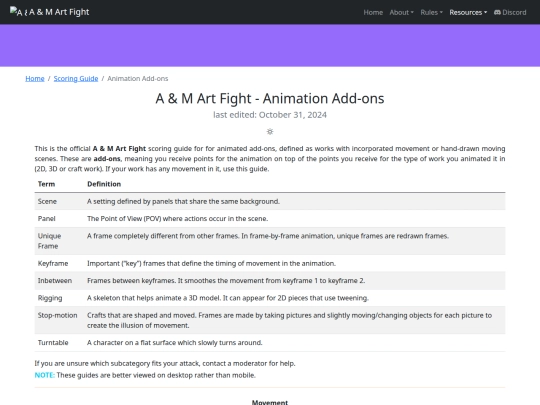Click the purple banner area
The width and height of the screenshot is (540, 405).
270,45
